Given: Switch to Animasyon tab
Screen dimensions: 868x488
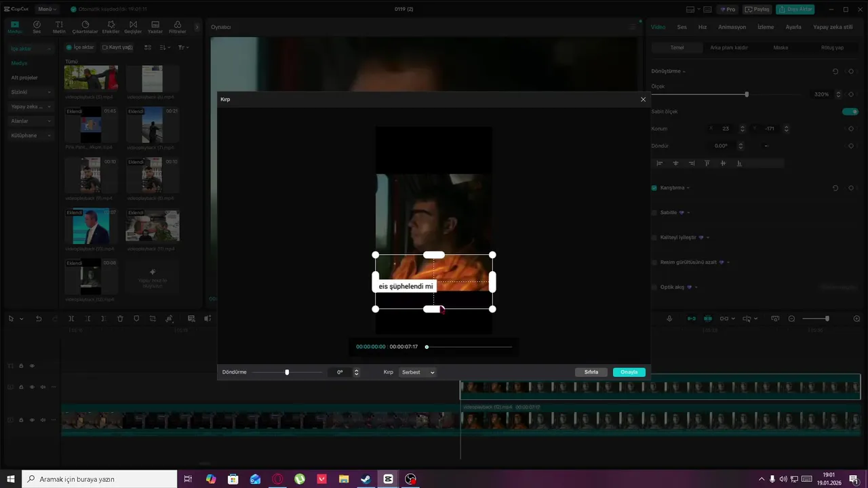Looking at the screenshot, I should (x=732, y=27).
